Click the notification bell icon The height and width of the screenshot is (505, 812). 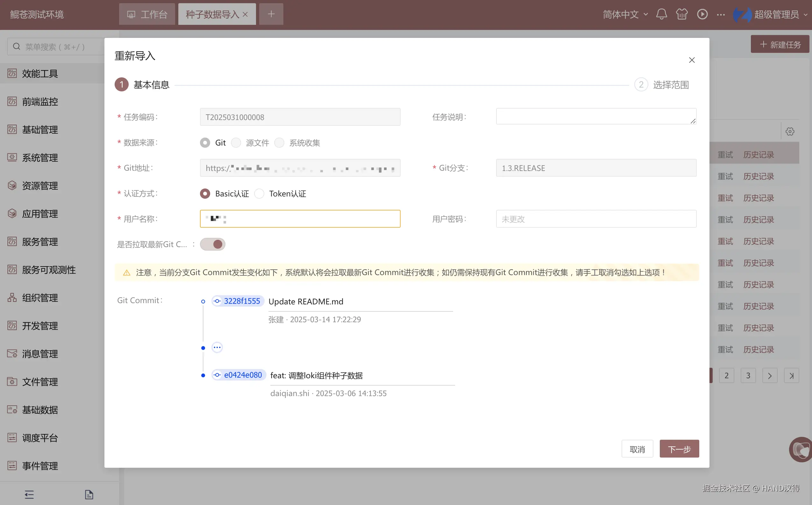661,14
